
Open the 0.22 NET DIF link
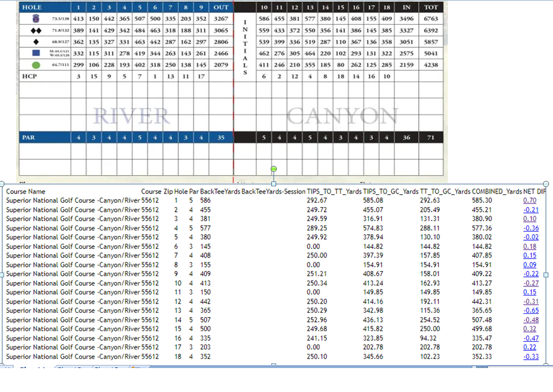coord(530,347)
